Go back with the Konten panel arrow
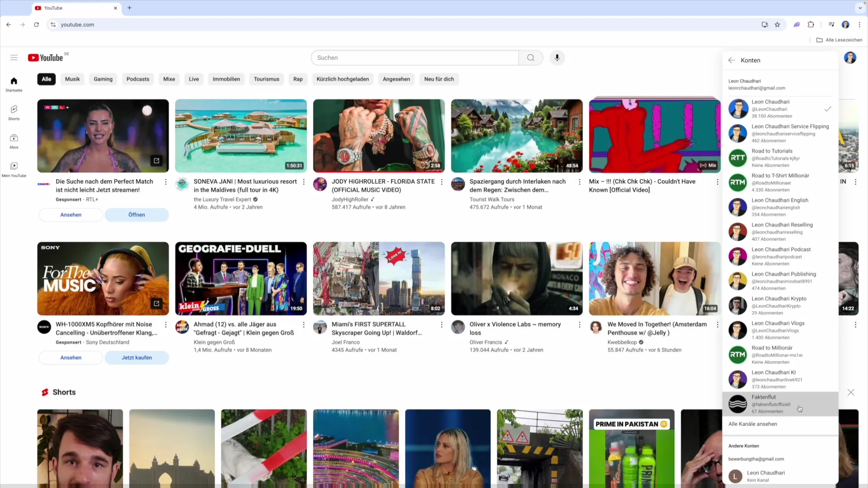The image size is (868, 488). coord(731,60)
